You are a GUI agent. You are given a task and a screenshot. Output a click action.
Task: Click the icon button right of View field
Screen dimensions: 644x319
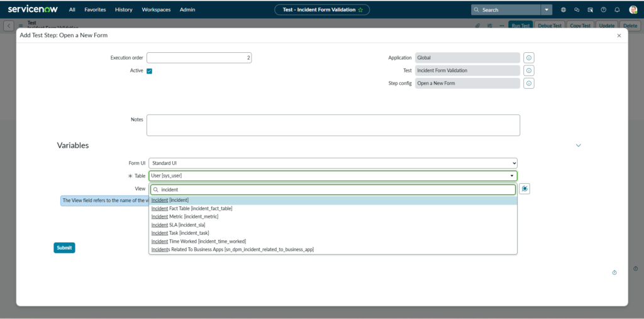coord(525,189)
